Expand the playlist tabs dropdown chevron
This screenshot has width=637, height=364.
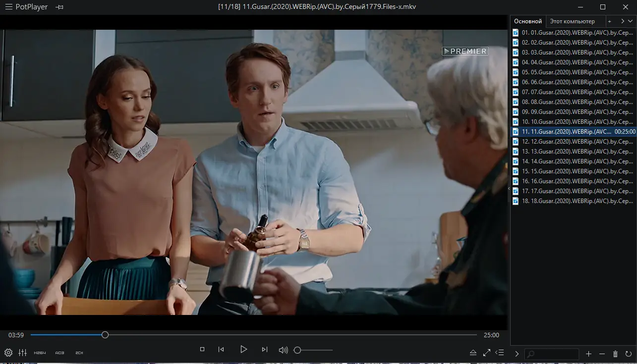coord(631,21)
